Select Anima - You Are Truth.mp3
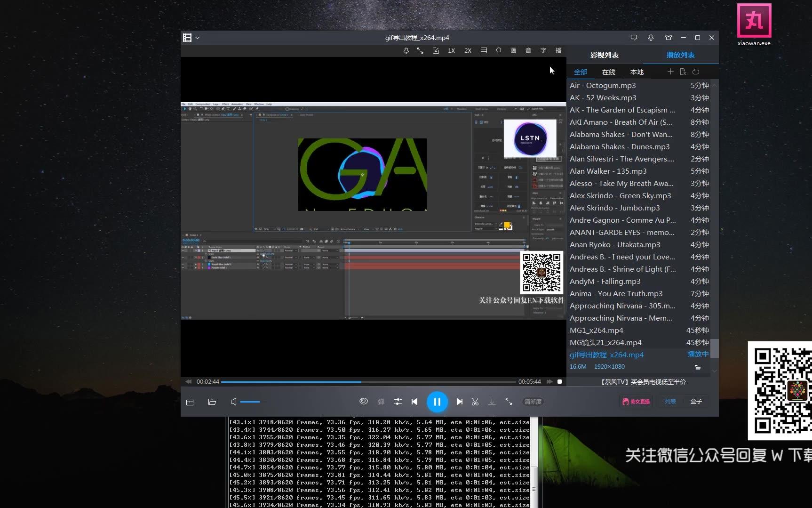 (639, 293)
